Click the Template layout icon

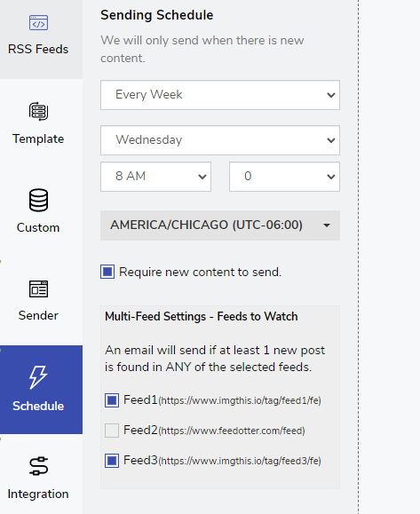click(38, 112)
